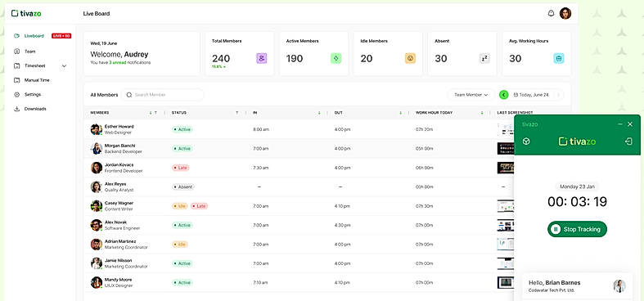
Task: Expand the Timesheet submenu chevron
Action: pyautogui.click(x=64, y=65)
